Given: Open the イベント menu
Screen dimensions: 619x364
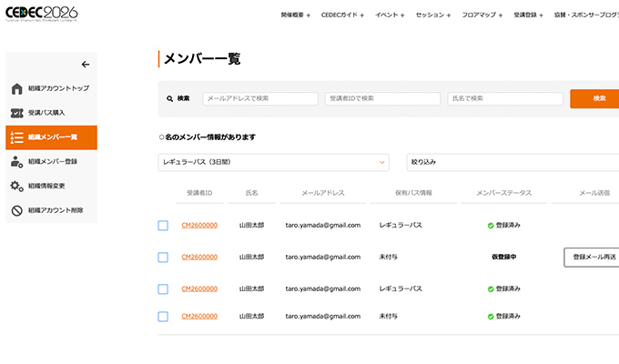Looking at the screenshot, I should 390,15.
